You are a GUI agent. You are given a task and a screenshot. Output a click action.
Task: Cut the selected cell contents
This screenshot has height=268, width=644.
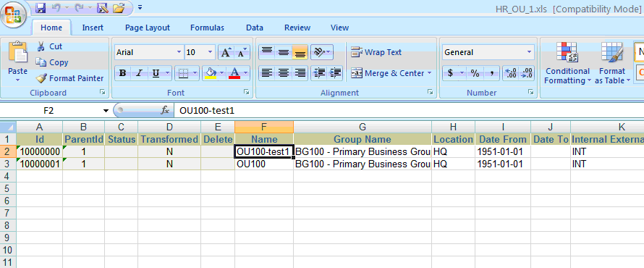point(49,46)
